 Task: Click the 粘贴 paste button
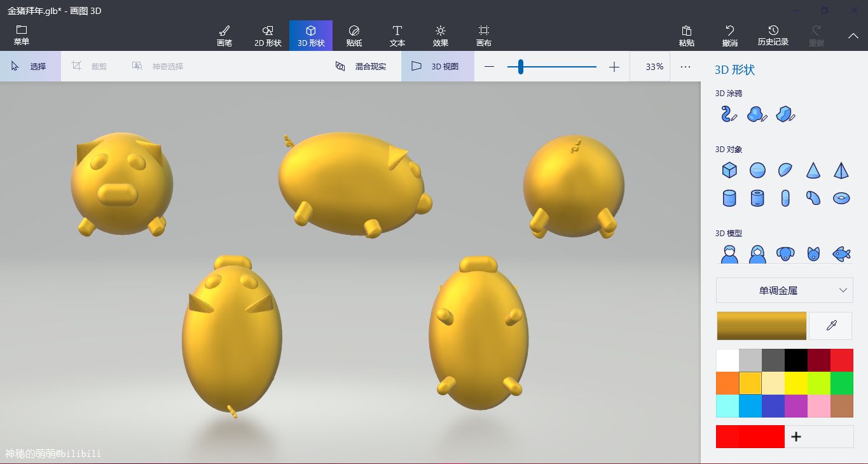pos(687,36)
